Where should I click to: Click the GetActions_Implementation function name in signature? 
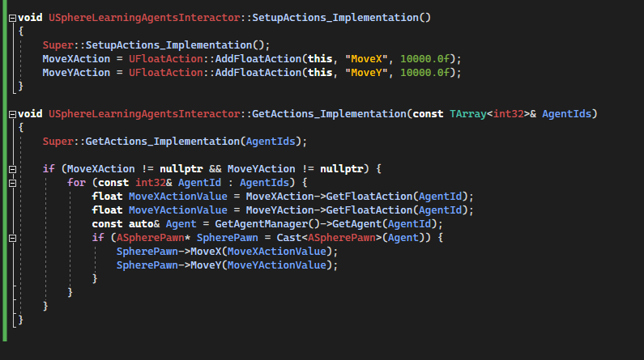[x=329, y=114]
